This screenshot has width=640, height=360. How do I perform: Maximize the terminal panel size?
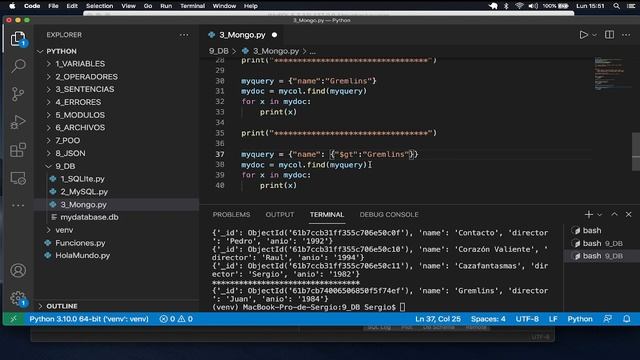(x=614, y=214)
